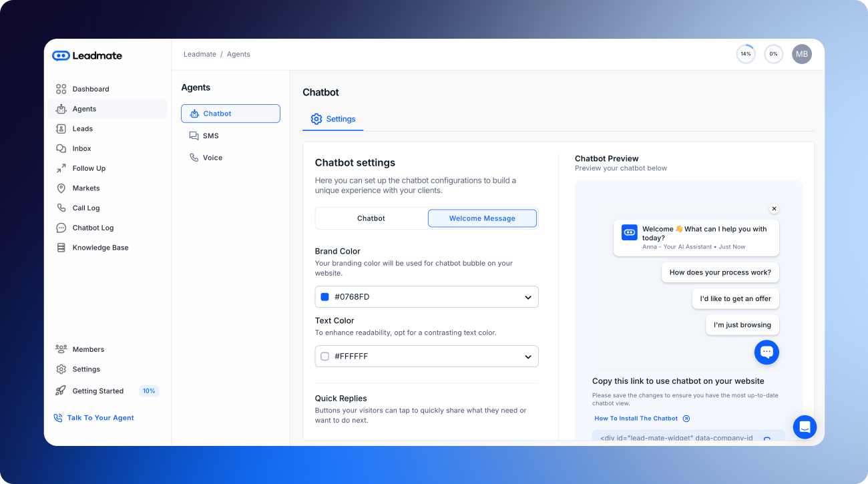The image size is (868, 484).
Task: Select the Markets location pin icon
Action: tap(61, 188)
